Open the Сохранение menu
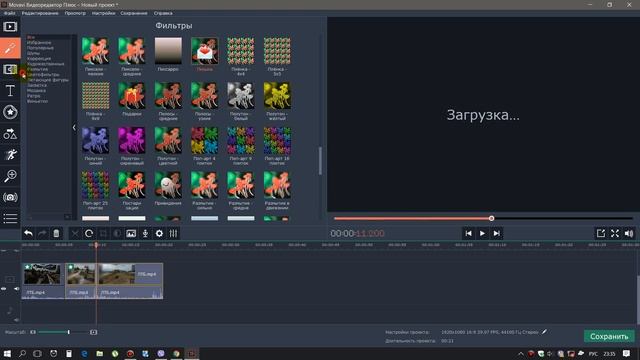 [x=134, y=13]
